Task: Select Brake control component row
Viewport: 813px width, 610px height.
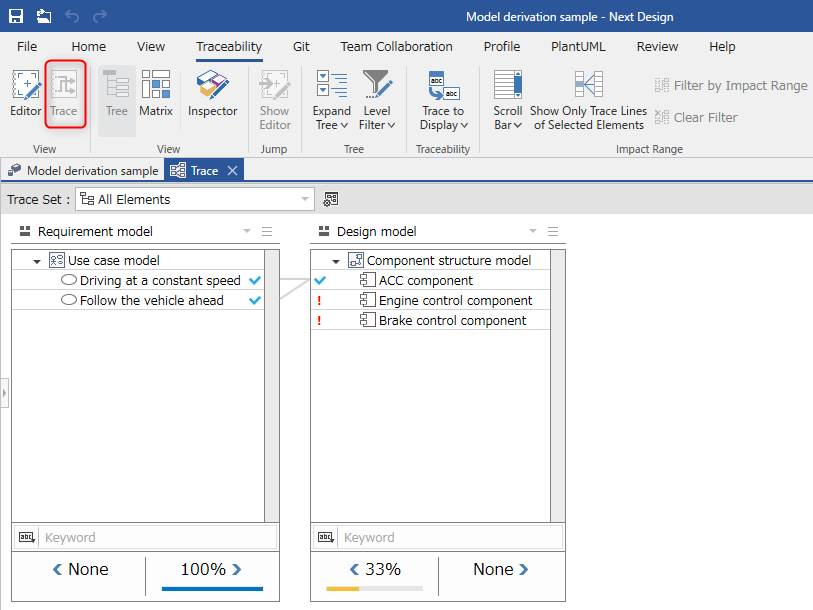Action: pos(430,321)
